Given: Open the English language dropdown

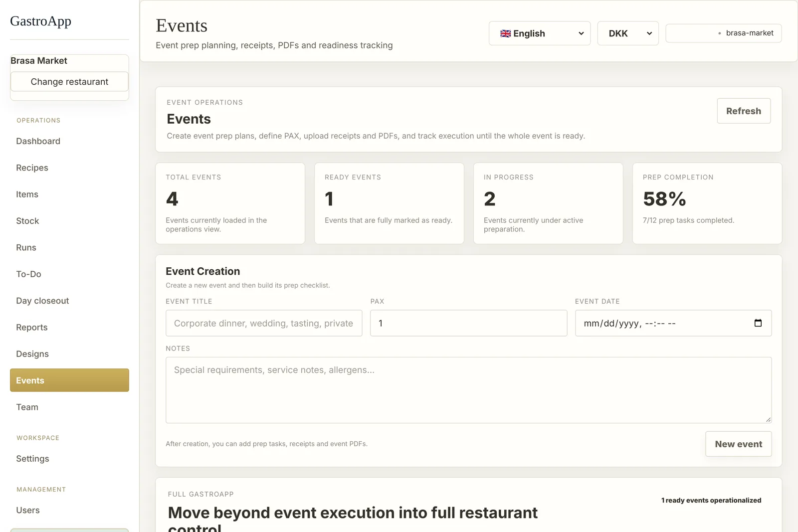Looking at the screenshot, I should click(x=540, y=33).
